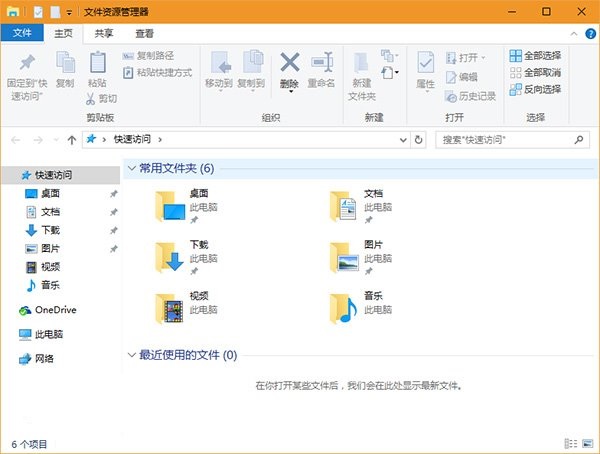This screenshot has height=454, width=600.
Task: Select the 视频 folder icon in main area
Action: 170,309
